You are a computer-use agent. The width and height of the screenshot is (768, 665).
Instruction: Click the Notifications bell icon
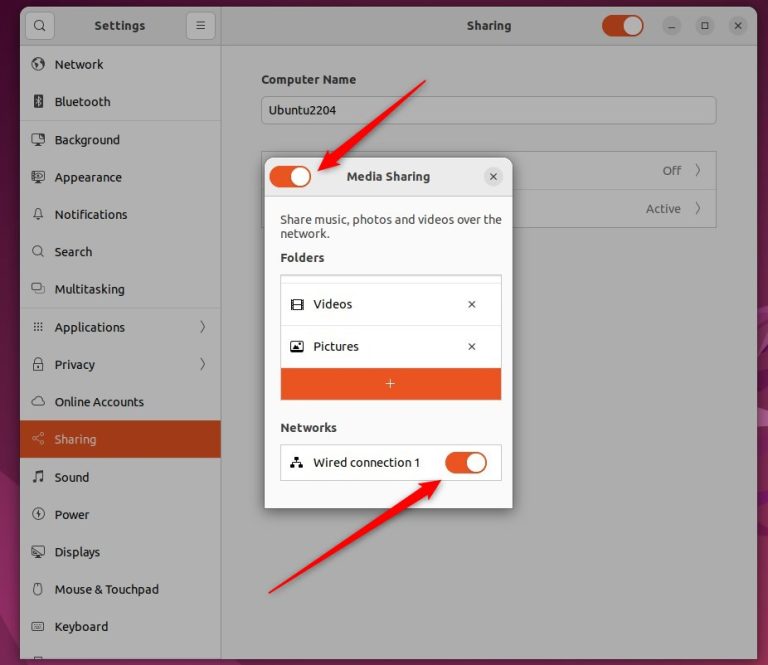[38, 214]
